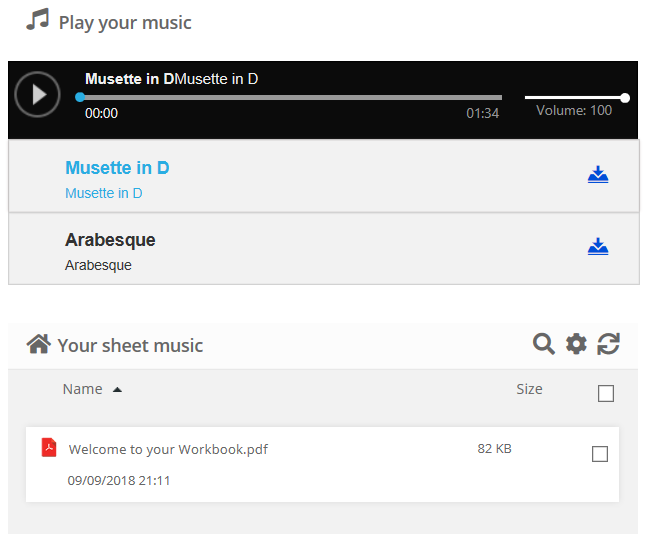Download the Musette in D track
The height and width of the screenshot is (534, 649).
click(598, 176)
